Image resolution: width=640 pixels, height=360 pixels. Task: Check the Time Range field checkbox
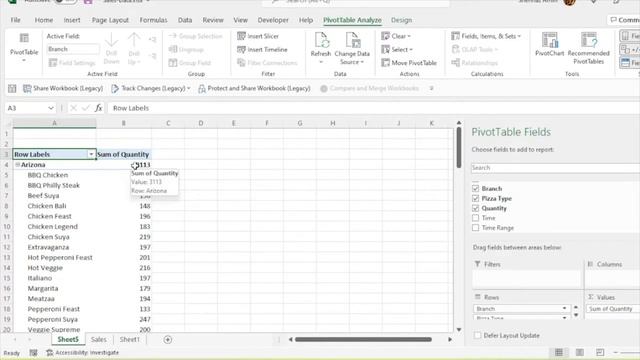click(476, 228)
